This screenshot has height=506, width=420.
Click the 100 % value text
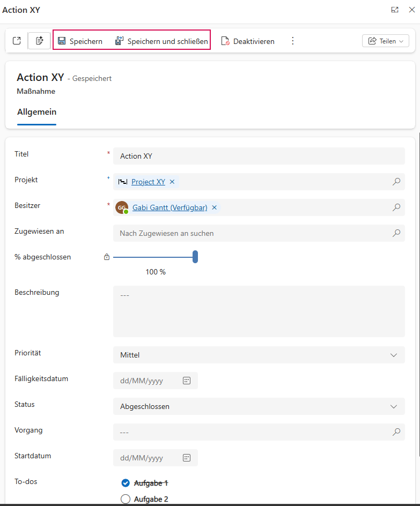(x=156, y=272)
